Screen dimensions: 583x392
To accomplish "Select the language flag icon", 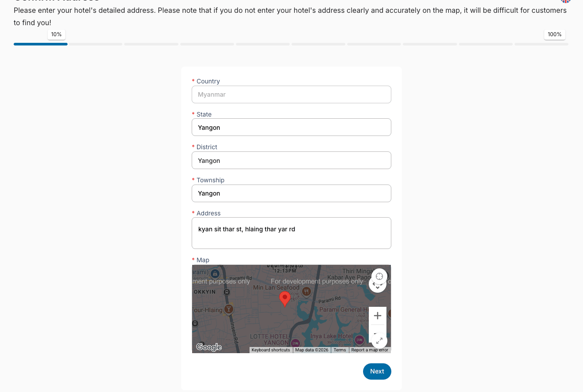I will point(566,1).
